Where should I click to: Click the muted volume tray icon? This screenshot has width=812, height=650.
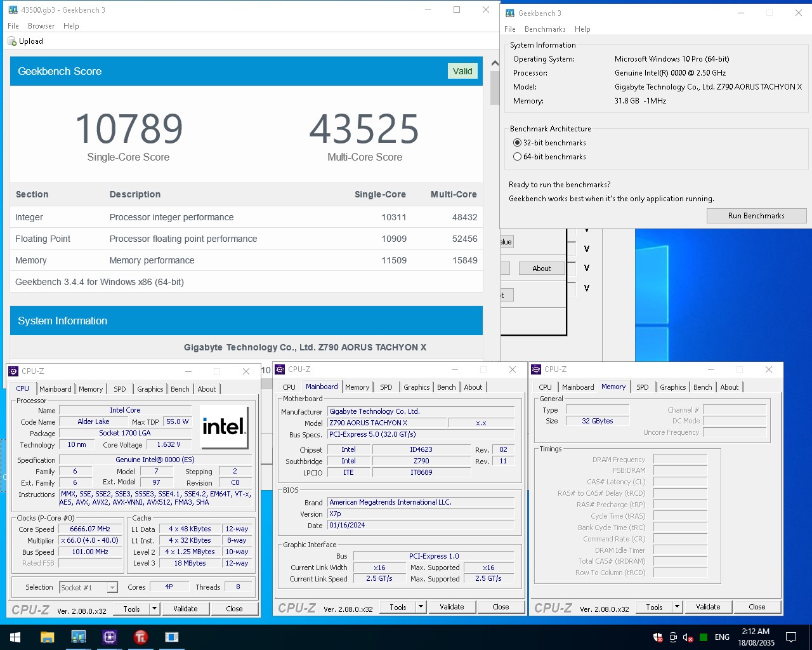pos(688,637)
